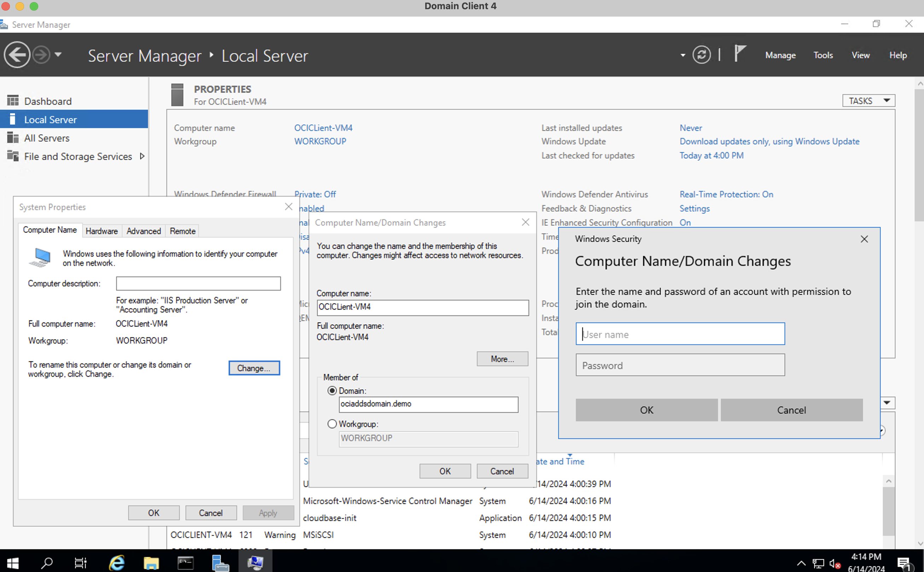Click the User name input field
This screenshot has height=572, width=924.
coord(680,333)
